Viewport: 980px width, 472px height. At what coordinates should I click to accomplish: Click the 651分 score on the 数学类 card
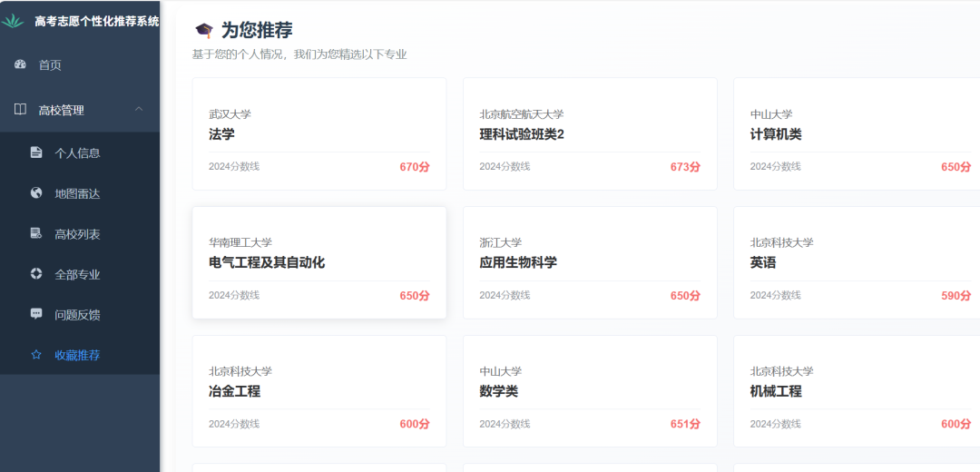pos(686,425)
